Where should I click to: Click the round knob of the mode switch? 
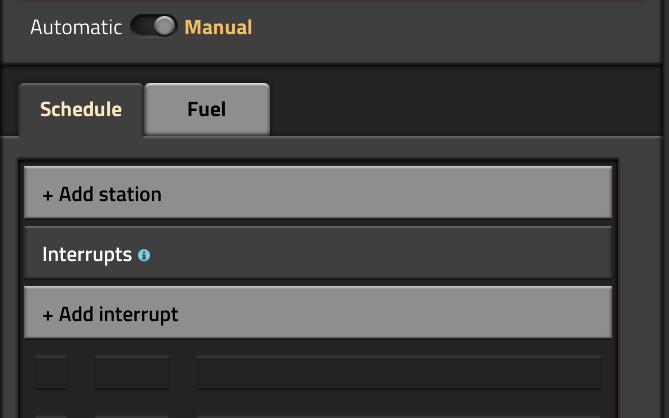point(164,27)
